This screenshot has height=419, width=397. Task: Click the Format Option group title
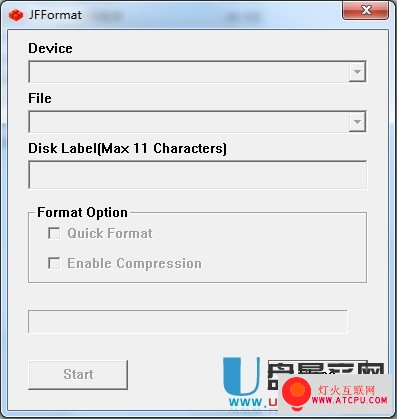82,212
